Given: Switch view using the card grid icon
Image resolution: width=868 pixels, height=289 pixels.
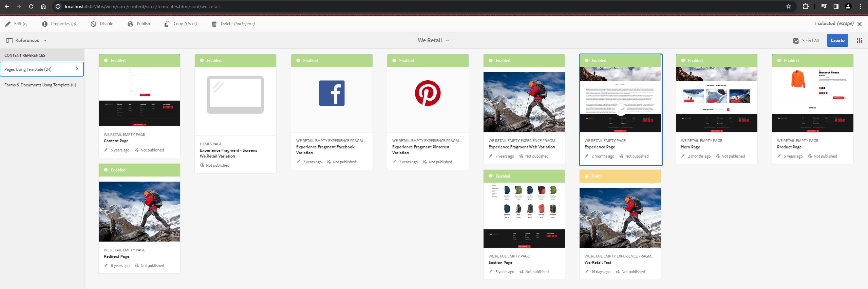Looking at the screenshot, I should (860, 41).
